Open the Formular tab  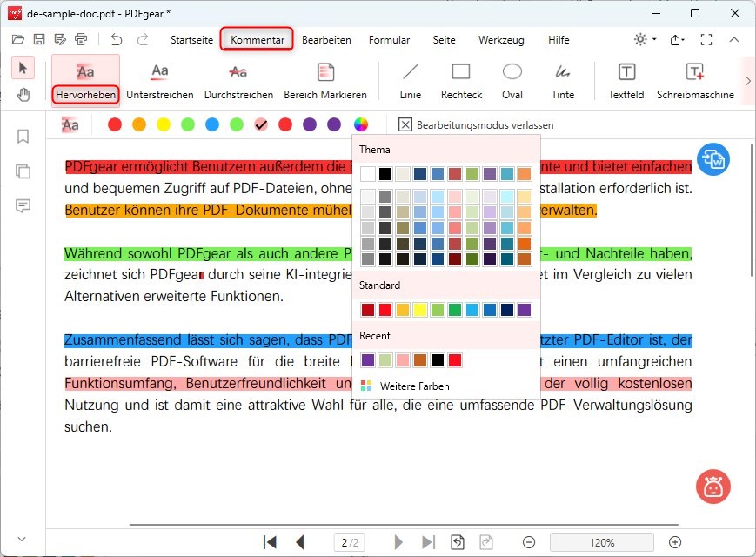coord(389,39)
